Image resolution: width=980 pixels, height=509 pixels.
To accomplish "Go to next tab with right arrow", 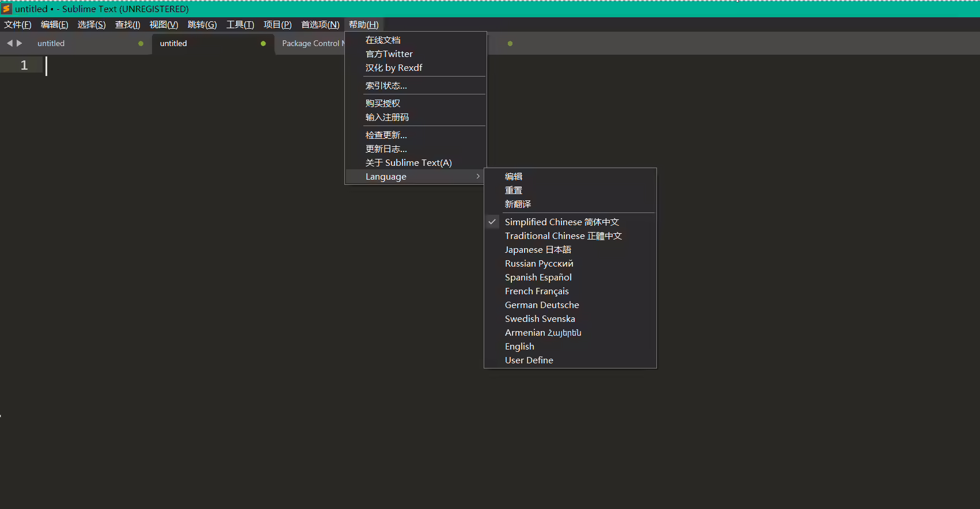I will click(20, 43).
